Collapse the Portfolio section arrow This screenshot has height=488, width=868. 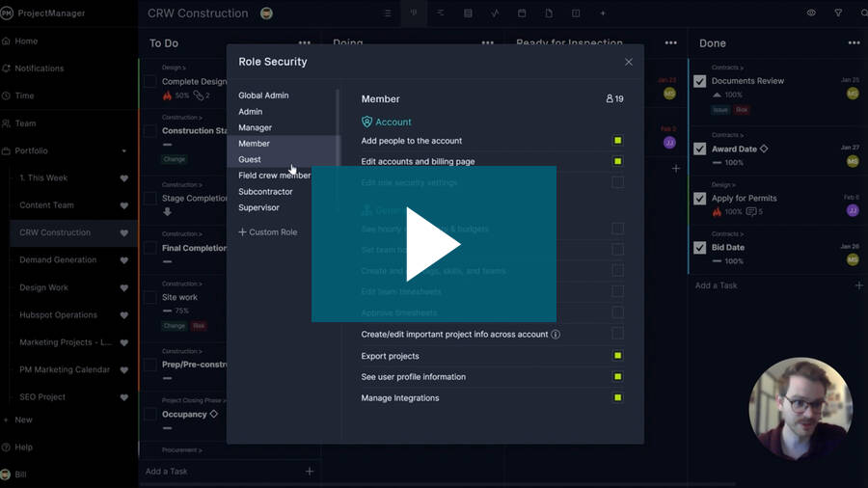click(124, 151)
